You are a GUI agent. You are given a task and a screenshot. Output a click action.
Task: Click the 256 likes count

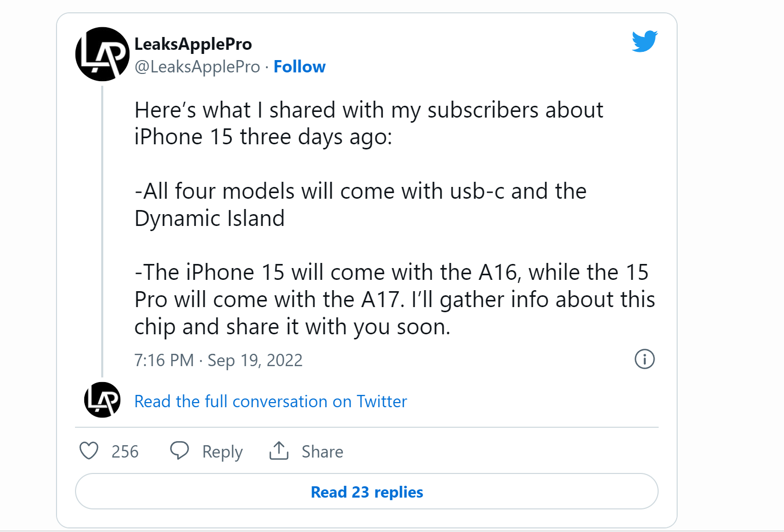[125, 451]
